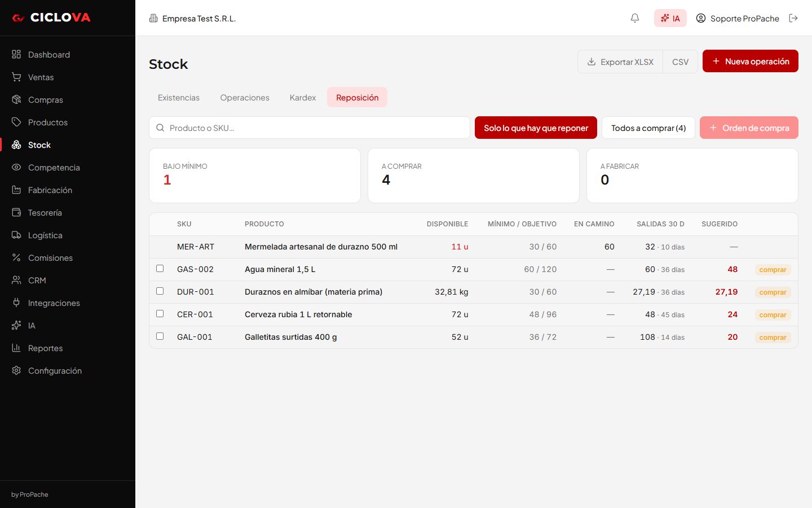Click the Tesorería wallet icon

pyautogui.click(x=16, y=212)
